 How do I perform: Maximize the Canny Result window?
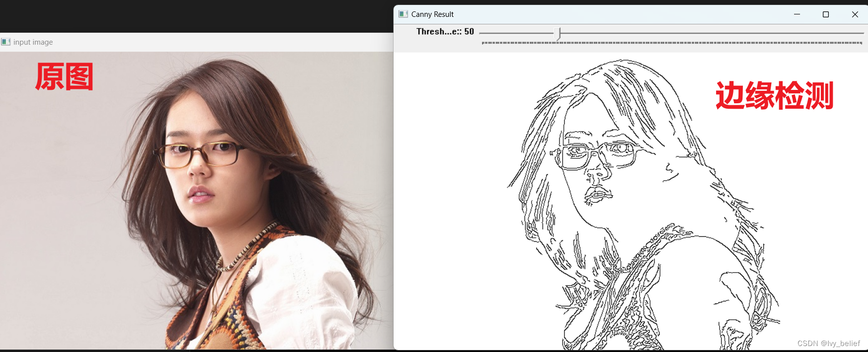pyautogui.click(x=826, y=14)
